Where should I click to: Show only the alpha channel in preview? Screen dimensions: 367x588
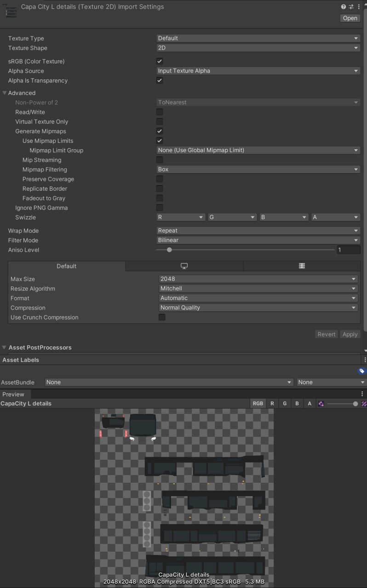pyautogui.click(x=310, y=404)
